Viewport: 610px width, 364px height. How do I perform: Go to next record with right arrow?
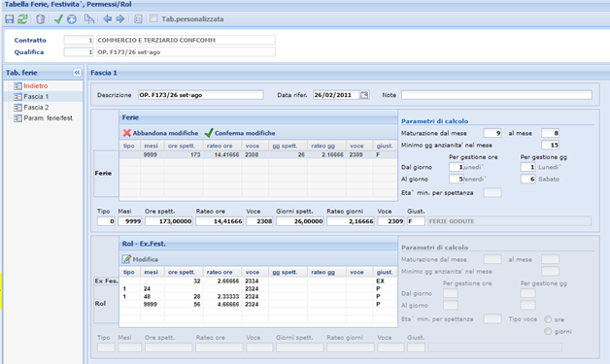pos(120,18)
